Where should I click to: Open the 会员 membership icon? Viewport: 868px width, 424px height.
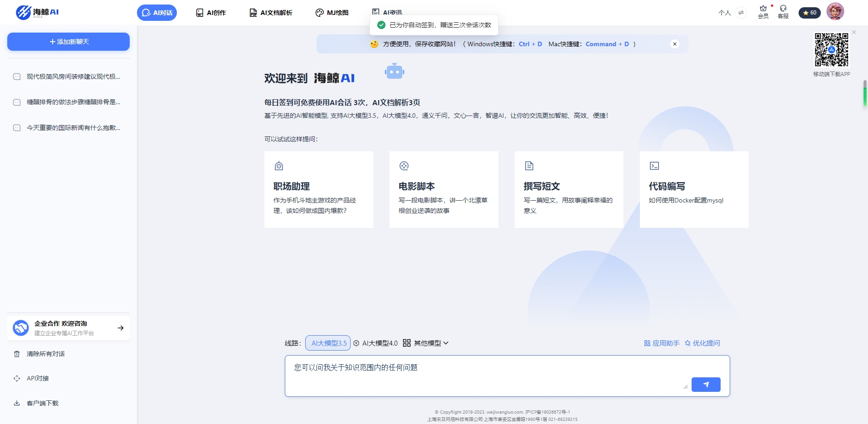point(763,12)
